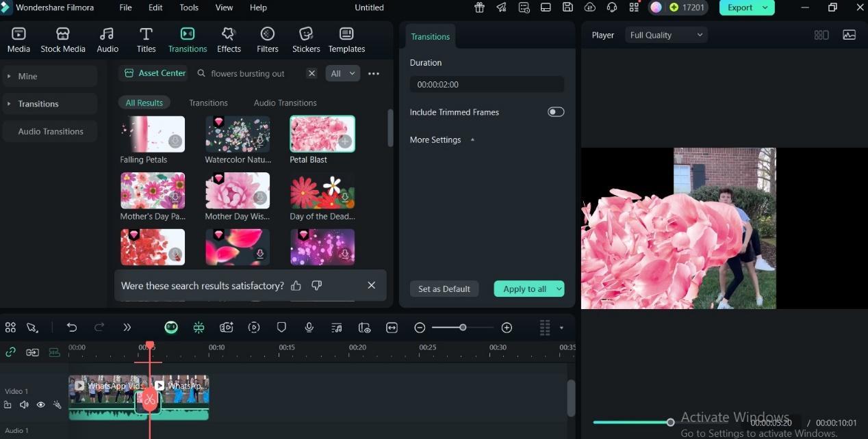Switch to Audio Transitions results tab
The image size is (868, 439).
(x=285, y=103)
